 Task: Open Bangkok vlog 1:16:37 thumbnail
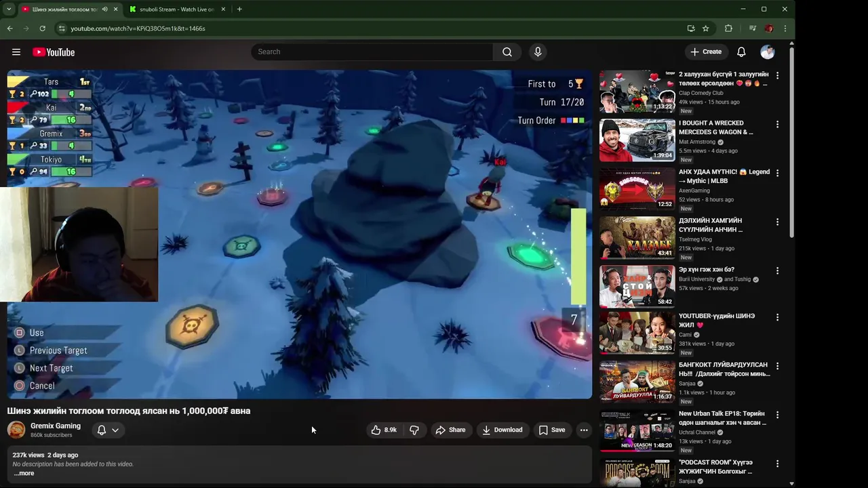[637, 382]
